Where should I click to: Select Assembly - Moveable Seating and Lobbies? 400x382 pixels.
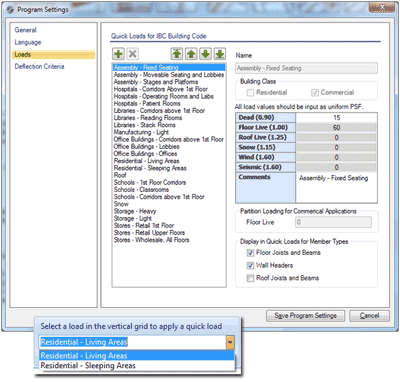point(169,75)
